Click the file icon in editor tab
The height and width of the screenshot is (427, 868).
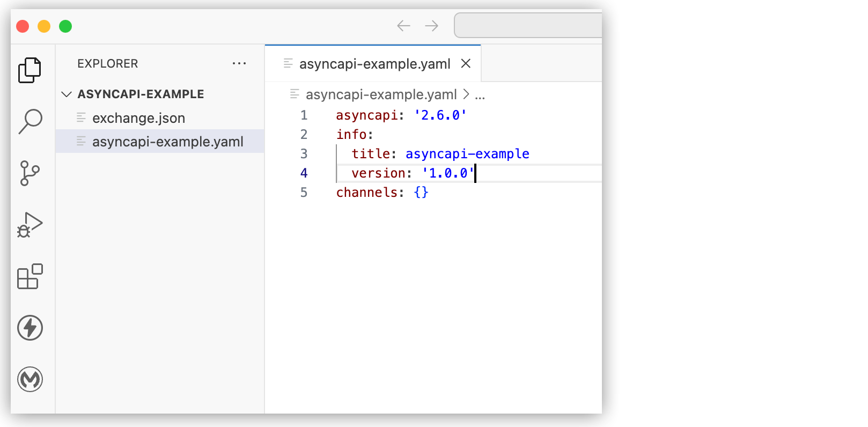coord(288,63)
